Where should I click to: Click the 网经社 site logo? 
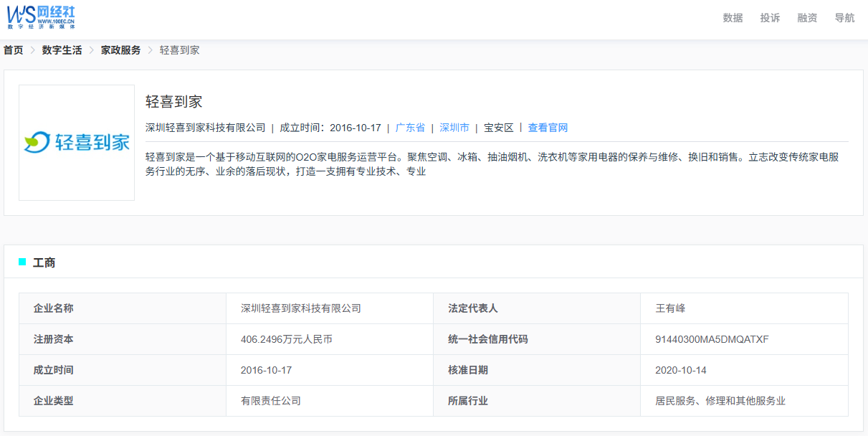[41, 16]
